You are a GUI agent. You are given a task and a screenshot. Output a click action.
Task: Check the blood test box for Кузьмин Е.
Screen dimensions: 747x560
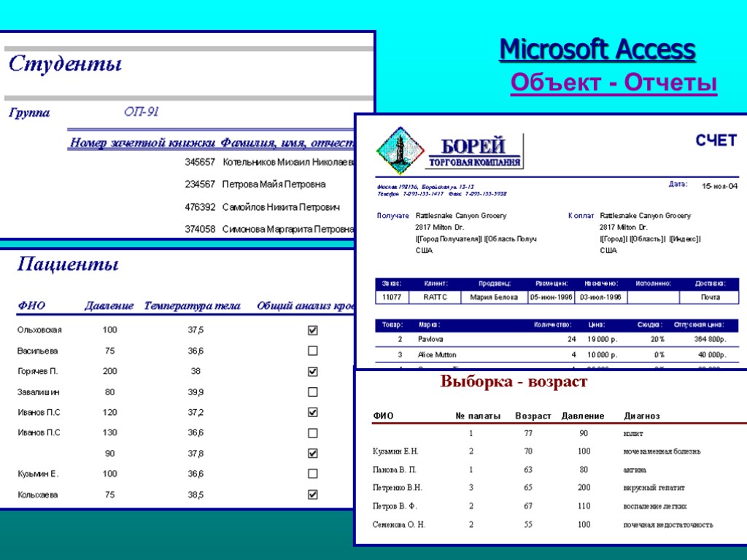[312, 474]
